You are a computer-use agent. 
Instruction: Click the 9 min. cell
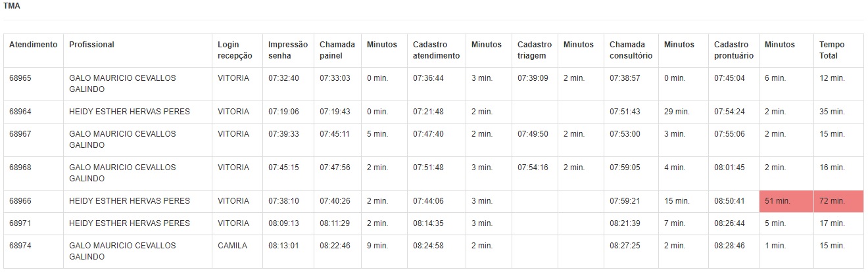(377, 246)
